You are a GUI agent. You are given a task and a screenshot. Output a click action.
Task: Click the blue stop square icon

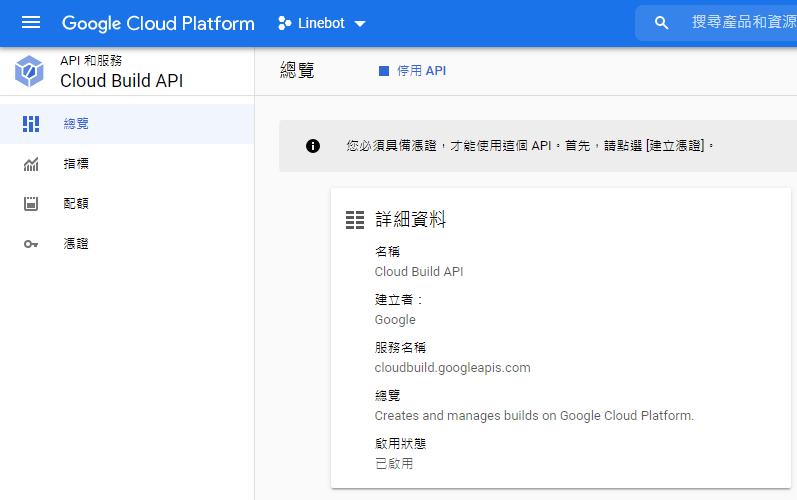(384, 71)
